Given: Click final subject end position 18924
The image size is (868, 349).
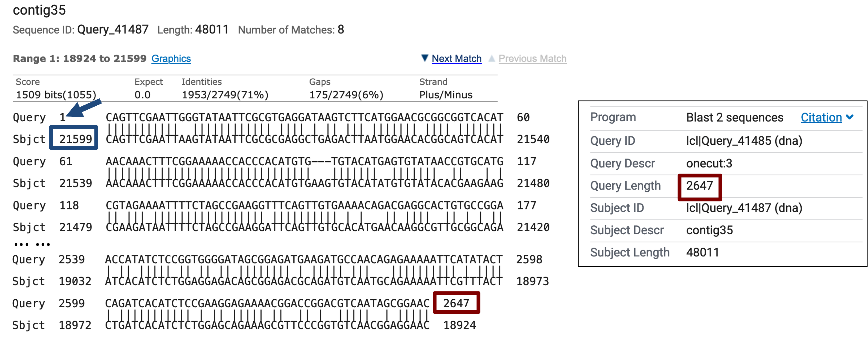Looking at the screenshot, I should point(459,325).
